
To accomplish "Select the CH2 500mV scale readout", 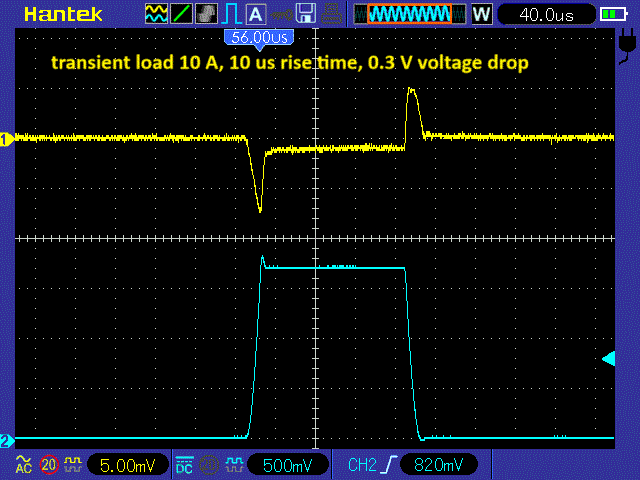I will pos(288,465).
